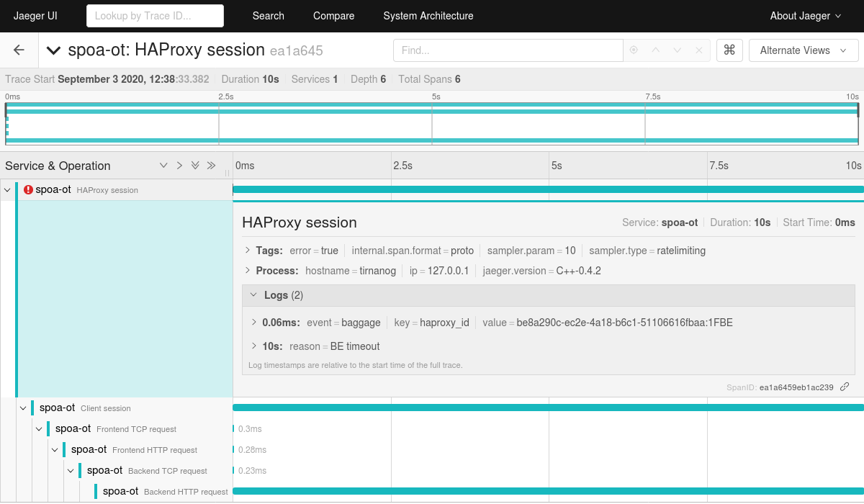Click the 0.28ms Frontend HTTP duration label
This screenshot has height=504, width=864.
coord(252,450)
